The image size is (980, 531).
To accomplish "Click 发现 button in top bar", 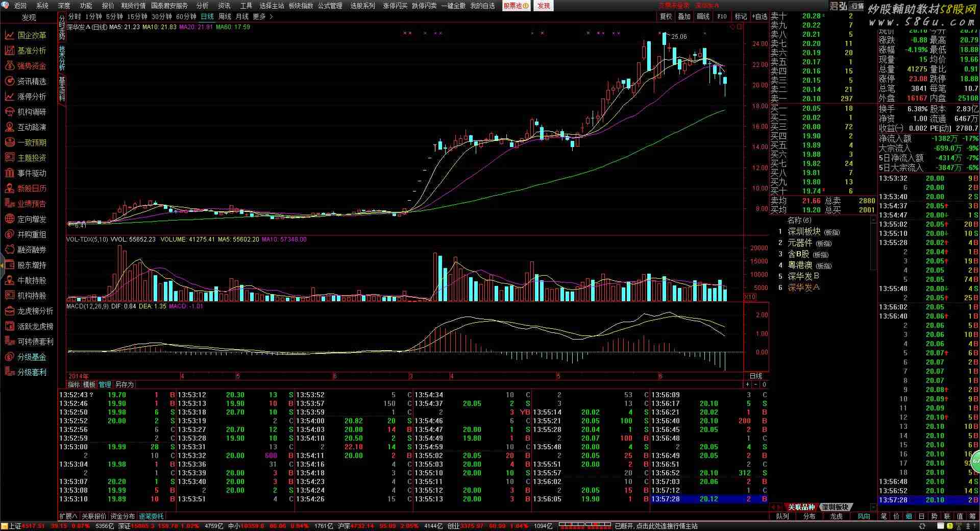I will pyautogui.click(x=544, y=6).
